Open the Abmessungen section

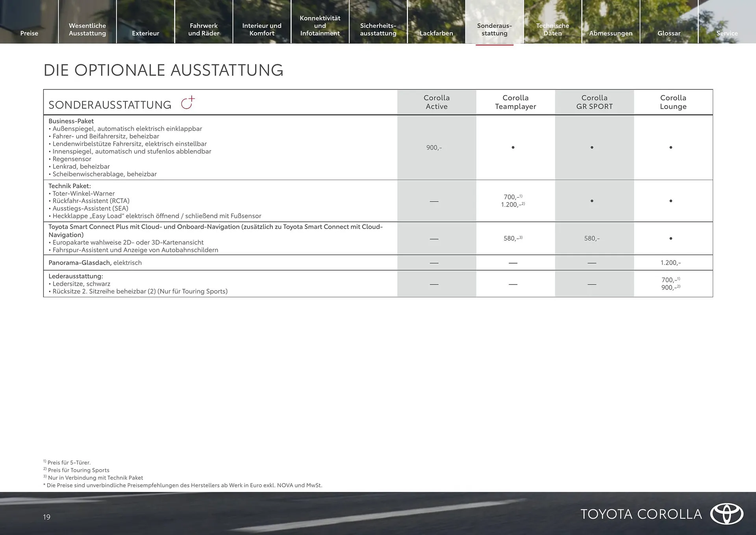tap(611, 33)
